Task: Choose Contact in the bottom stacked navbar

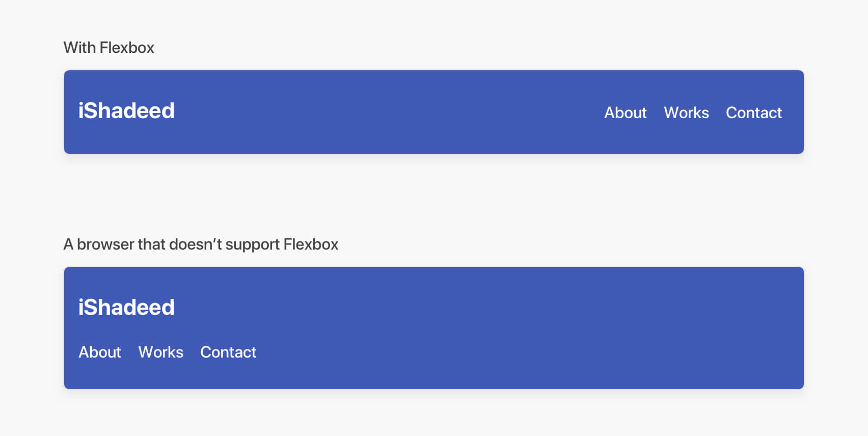Action: point(228,352)
